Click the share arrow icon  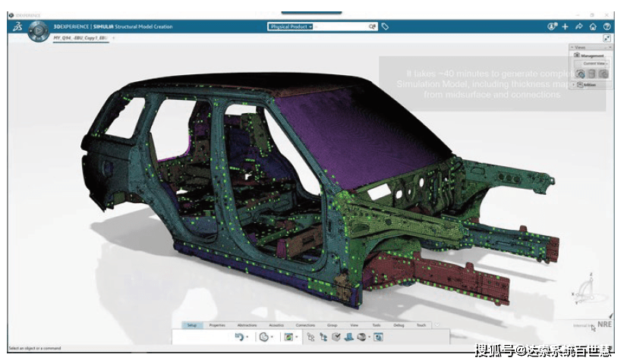[578, 27]
